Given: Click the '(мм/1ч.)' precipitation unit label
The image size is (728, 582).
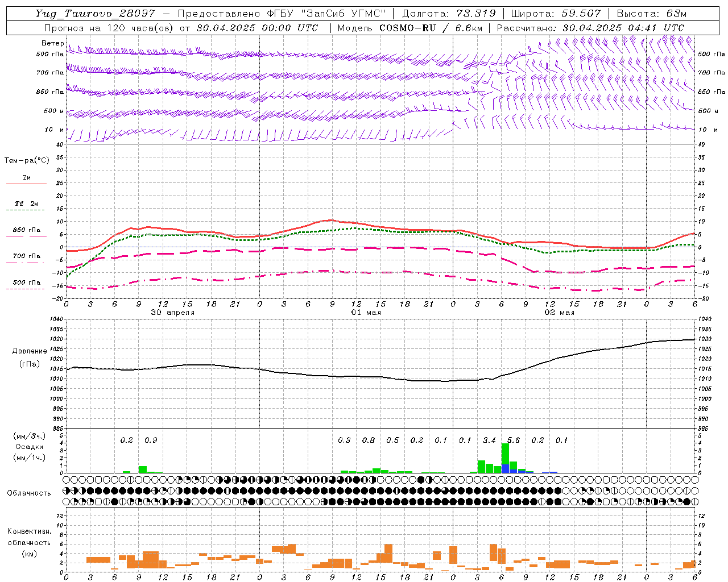Looking at the screenshot, I should [x=28, y=458].
